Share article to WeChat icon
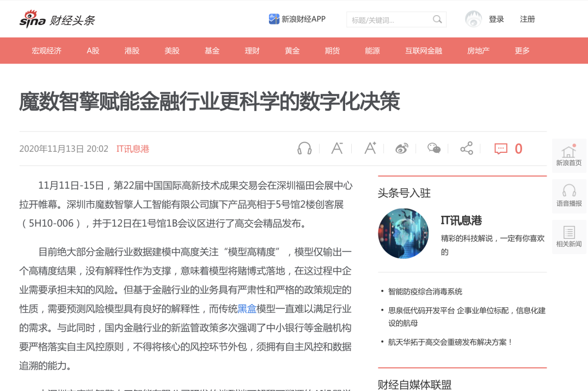The height and width of the screenshot is (391, 588). tap(434, 148)
